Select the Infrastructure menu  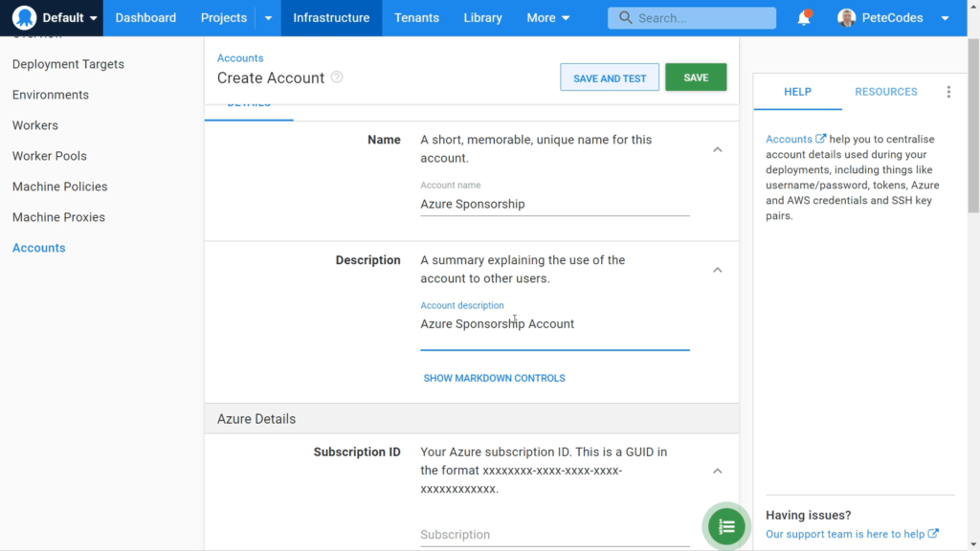click(x=331, y=17)
